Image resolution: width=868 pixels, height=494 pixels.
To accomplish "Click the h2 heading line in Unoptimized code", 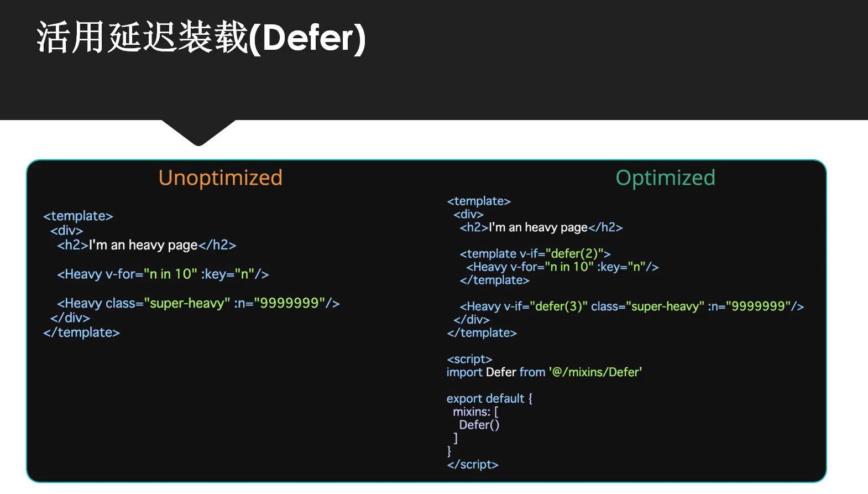I will click(147, 245).
